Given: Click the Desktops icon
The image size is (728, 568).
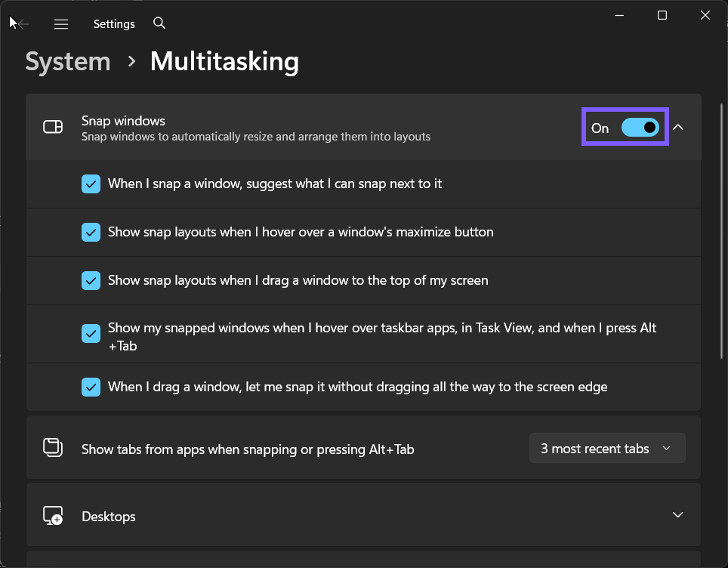Looking at the screenshot, I should point(53,516).
